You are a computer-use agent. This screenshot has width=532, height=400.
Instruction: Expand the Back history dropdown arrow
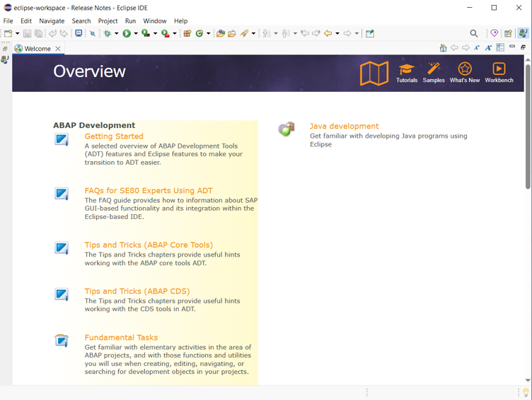pyautogui.click(x=337, y=33)
